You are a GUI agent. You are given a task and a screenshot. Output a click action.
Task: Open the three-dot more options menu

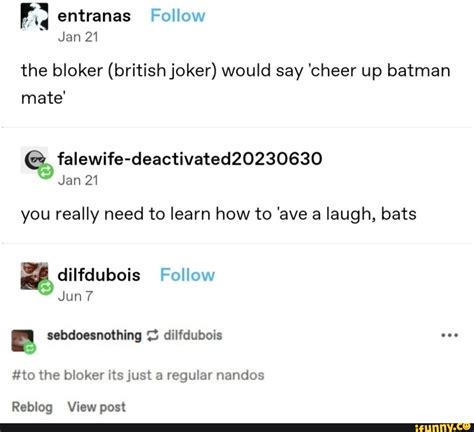450,335
